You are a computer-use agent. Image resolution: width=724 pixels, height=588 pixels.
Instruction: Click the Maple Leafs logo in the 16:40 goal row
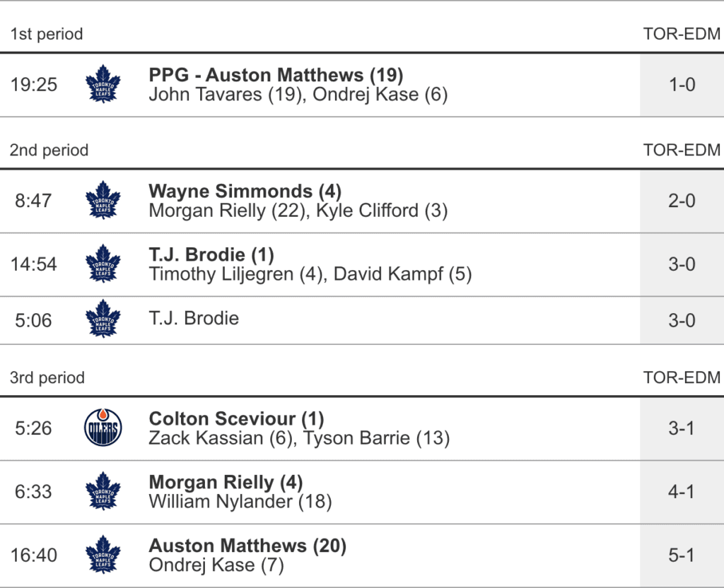103,555
